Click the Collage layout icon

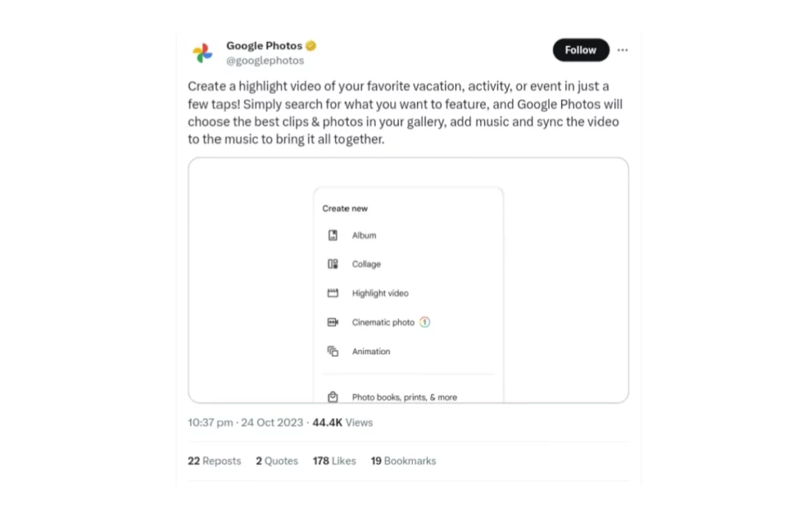[x=333, y=264]
